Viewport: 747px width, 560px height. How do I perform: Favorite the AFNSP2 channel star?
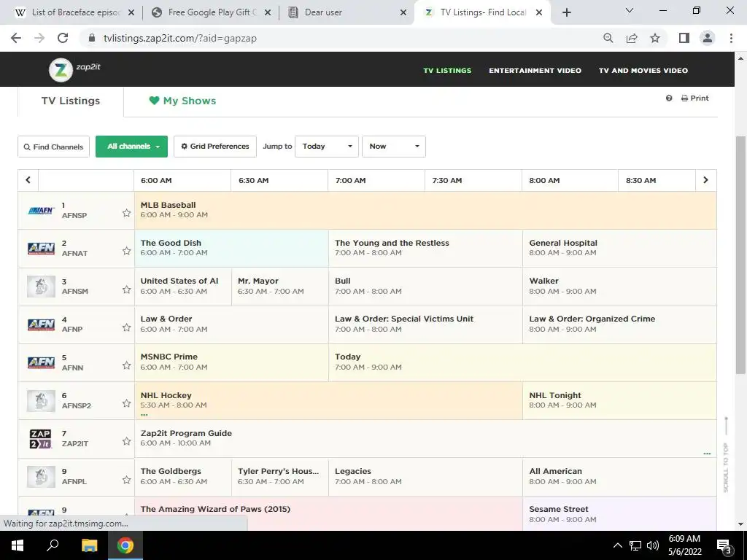coord(126,403)
